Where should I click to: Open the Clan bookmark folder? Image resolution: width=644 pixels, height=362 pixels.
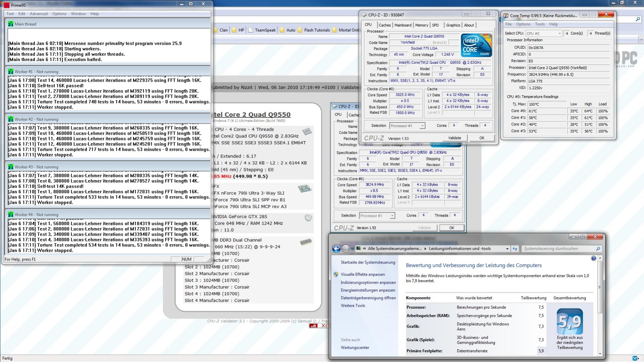coord(220,30)
